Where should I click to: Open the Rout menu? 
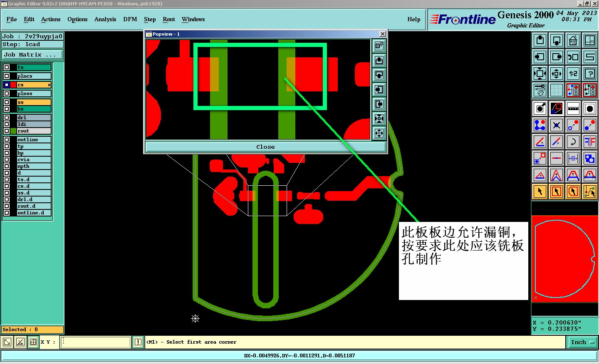[169, 19]
